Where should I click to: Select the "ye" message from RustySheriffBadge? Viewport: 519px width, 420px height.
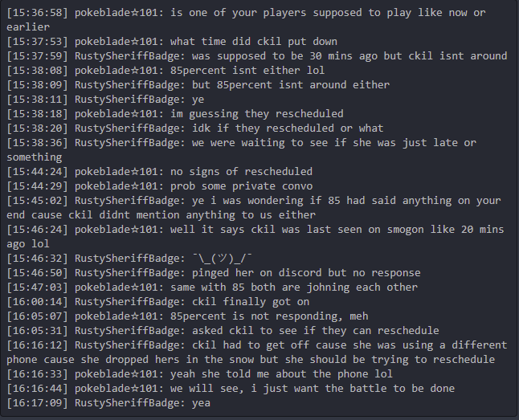coord(198,99)
